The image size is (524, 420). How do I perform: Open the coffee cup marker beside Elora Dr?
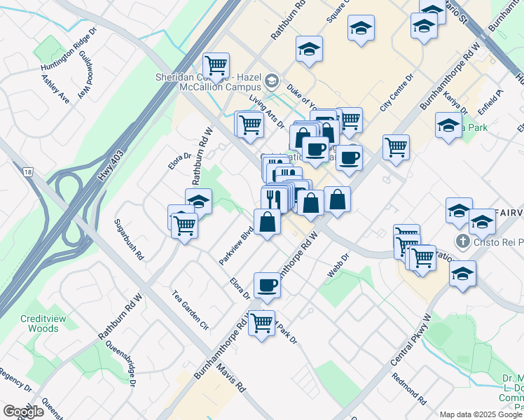point(267,288)
